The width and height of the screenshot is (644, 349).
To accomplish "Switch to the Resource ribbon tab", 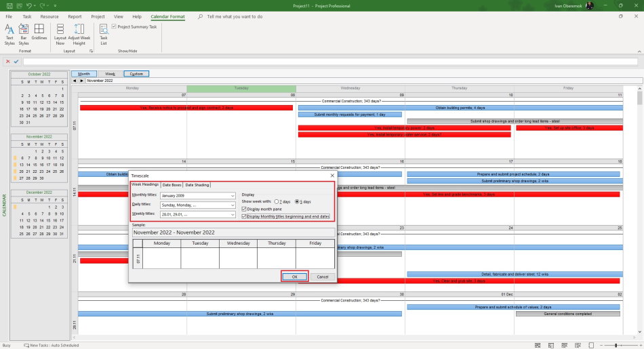I will click(x=49, y=16).
